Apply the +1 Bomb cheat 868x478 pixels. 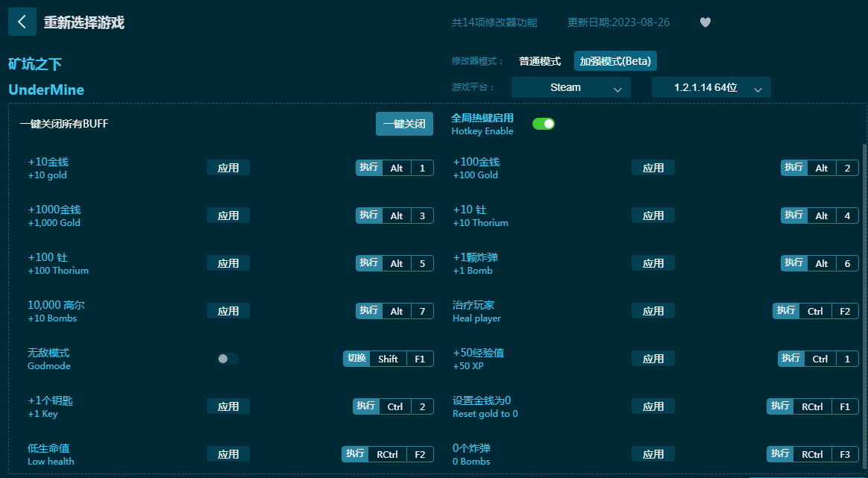pyautogui.click(x=653, y=263)
